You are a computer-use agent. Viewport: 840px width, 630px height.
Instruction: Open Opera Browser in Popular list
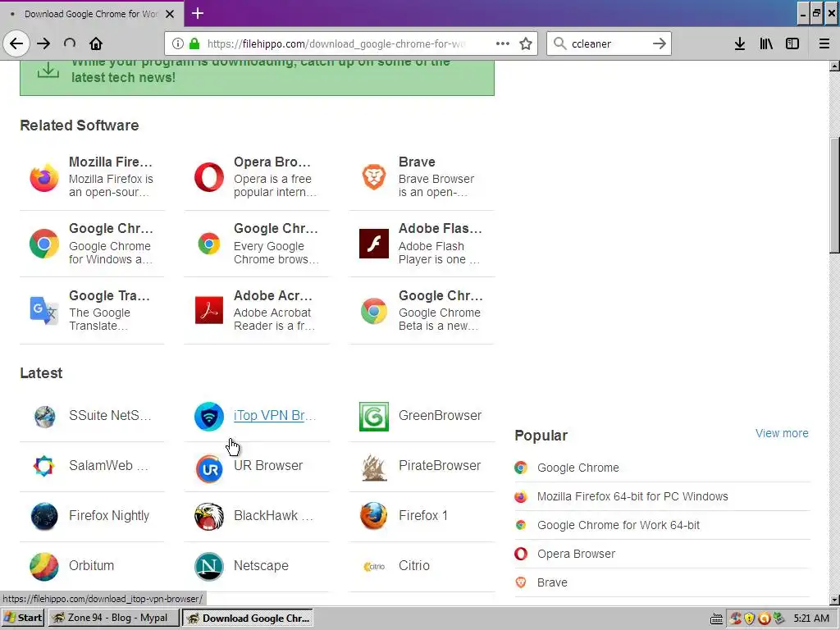click(576, 554)
